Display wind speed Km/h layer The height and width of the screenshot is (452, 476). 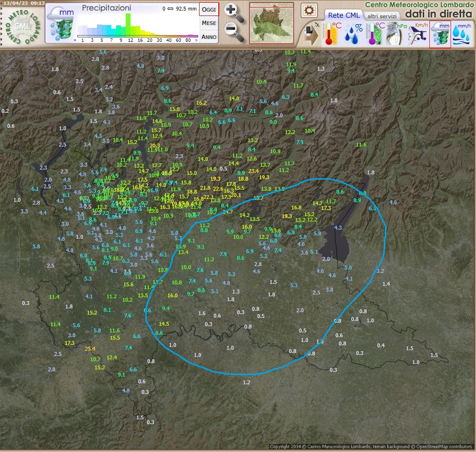pyautogui.click(x=418, y=34)
